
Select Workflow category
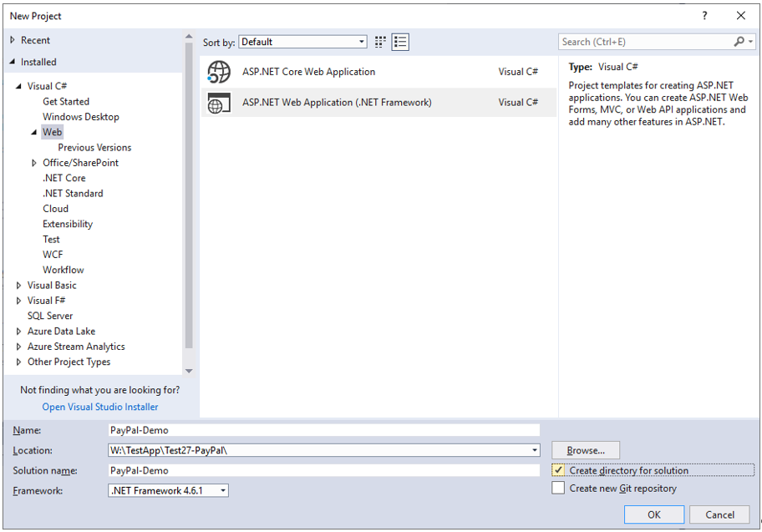pos(63,270)
